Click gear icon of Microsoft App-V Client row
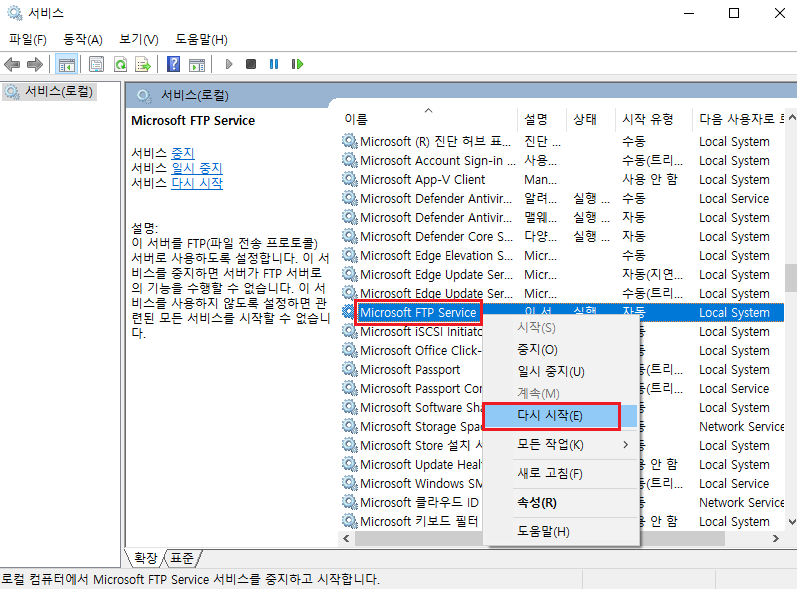This screenshot has width=797, height=589. (x=349, y=179)
